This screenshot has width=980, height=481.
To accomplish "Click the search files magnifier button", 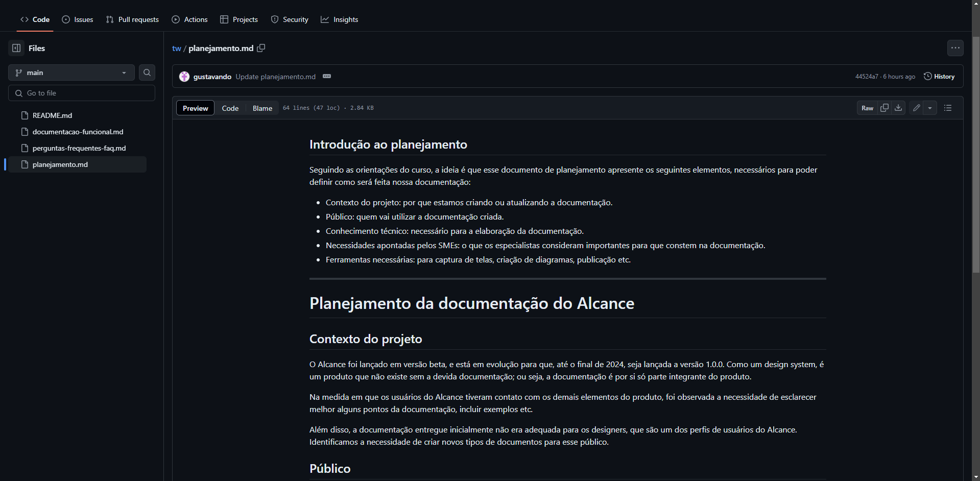I will coord(147,73).
